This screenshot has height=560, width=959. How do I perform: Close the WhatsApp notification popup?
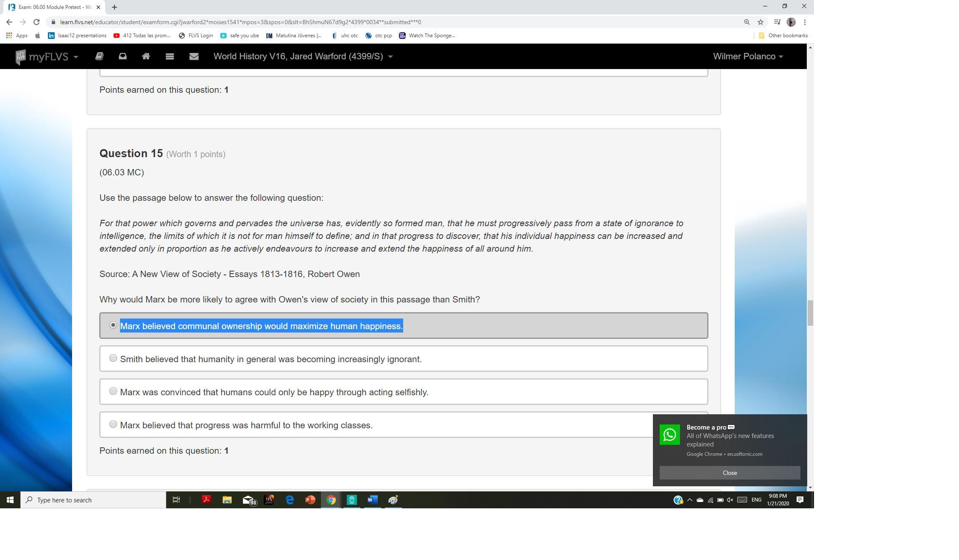pos(729,473)
